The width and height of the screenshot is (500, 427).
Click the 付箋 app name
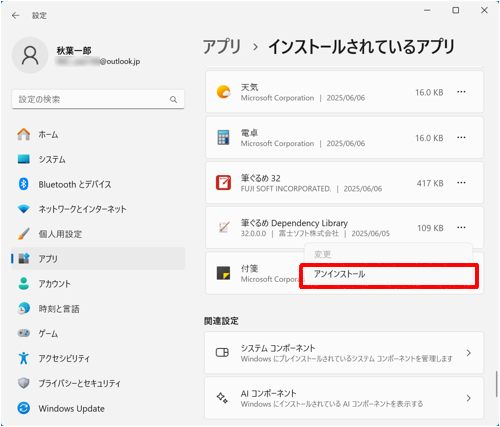coord(250,268)
